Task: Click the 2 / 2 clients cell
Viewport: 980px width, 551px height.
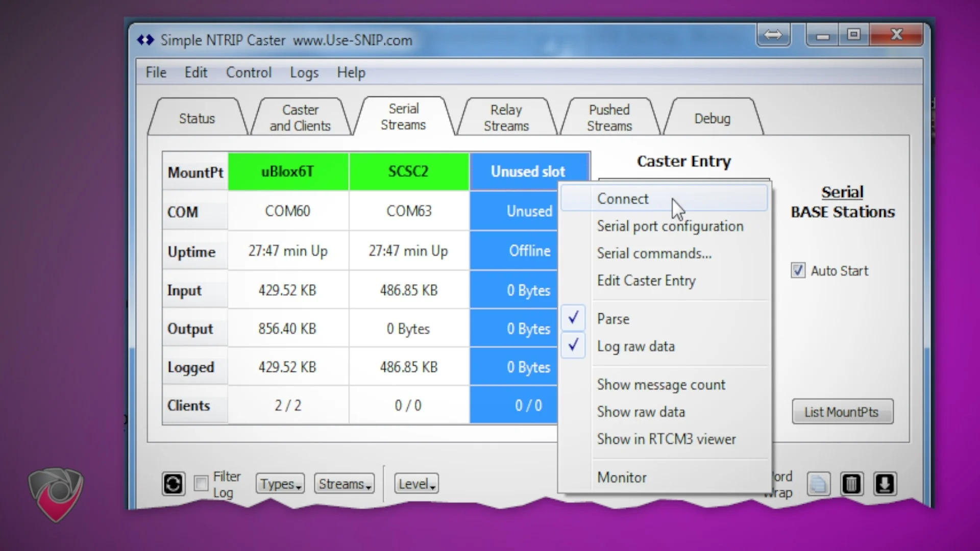Action: tap(288, 406)
